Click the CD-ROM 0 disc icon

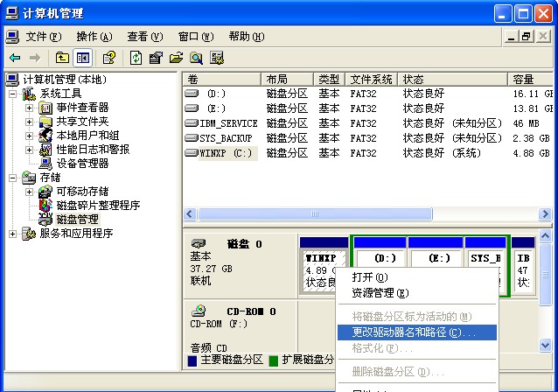(x=199, y=311)
